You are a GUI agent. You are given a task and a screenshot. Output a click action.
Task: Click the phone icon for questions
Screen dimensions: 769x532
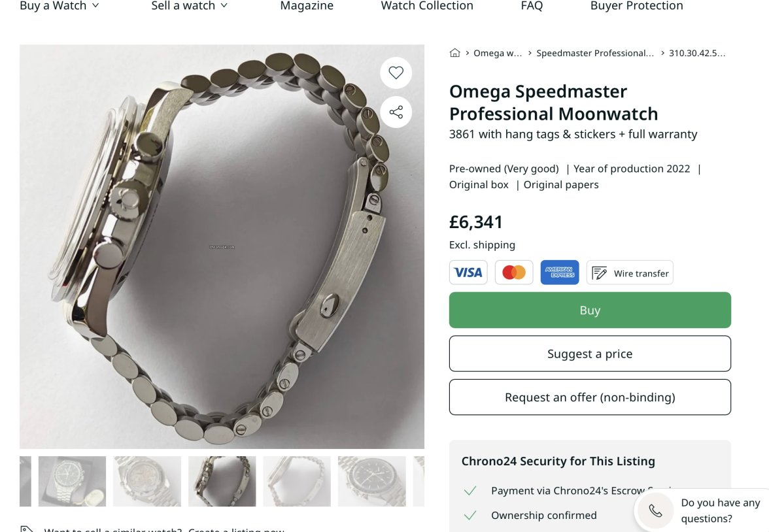655,510
